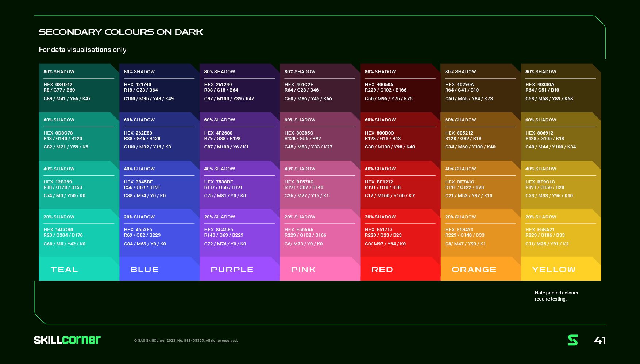The image size is (640, 364).
Task: Click 'C89 / M41 / Y66 / K47' CMYK value
Action: 67,99
